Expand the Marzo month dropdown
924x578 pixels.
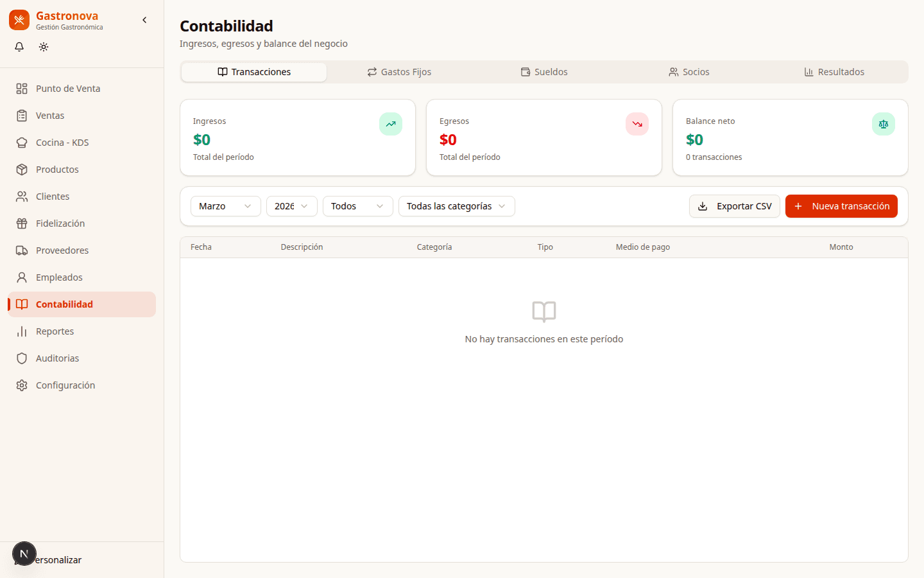[x=225, y=206]
